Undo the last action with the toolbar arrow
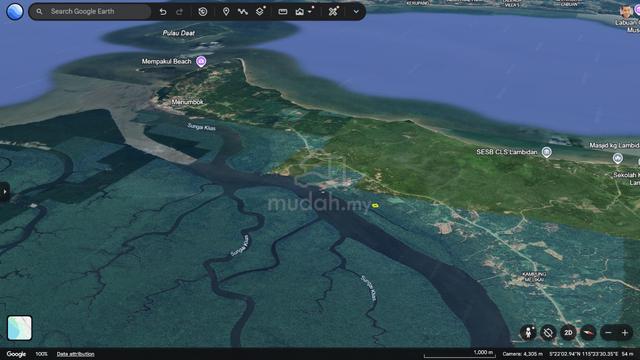The height and width of the screenshot is (360, 640). [x=163, y=11]
